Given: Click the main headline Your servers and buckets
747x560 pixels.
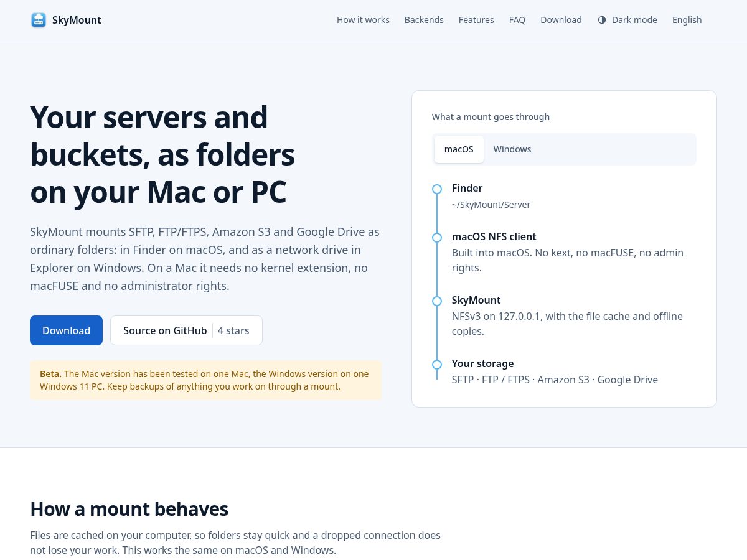Looking at the screenshot, I should (x=162, y=154).
